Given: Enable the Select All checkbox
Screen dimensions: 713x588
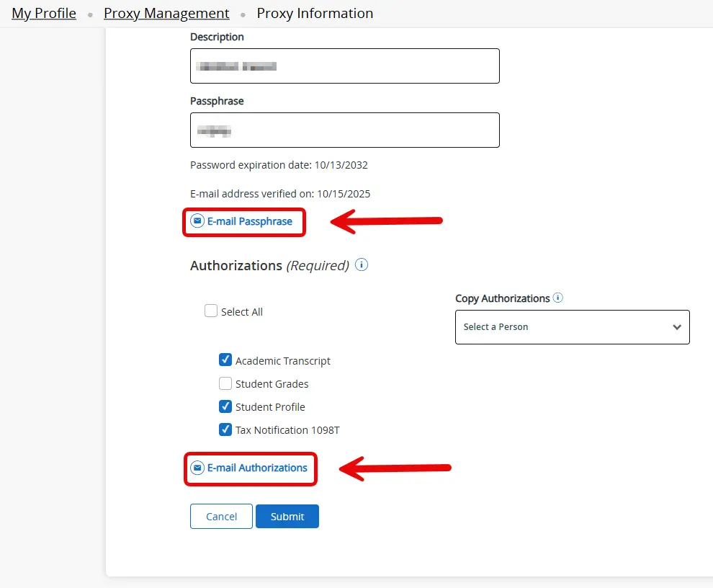Looking at the screenshot, I should 211,311.
